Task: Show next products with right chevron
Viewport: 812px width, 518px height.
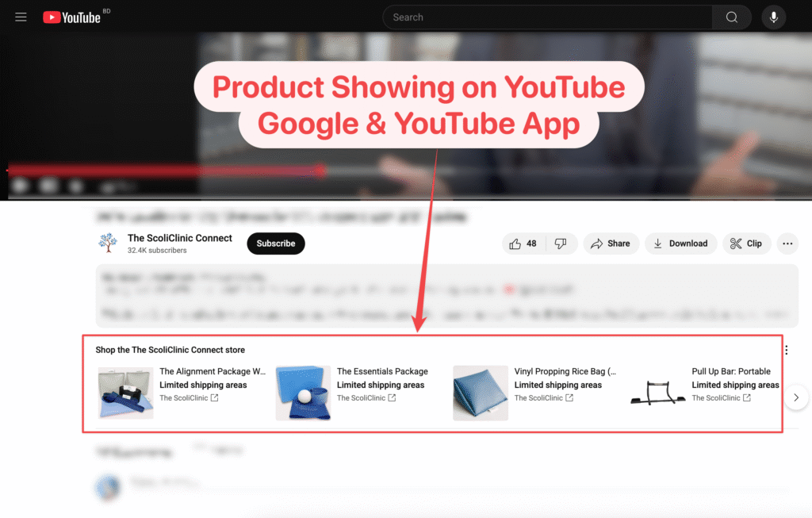Action: (x=796, y=397)
